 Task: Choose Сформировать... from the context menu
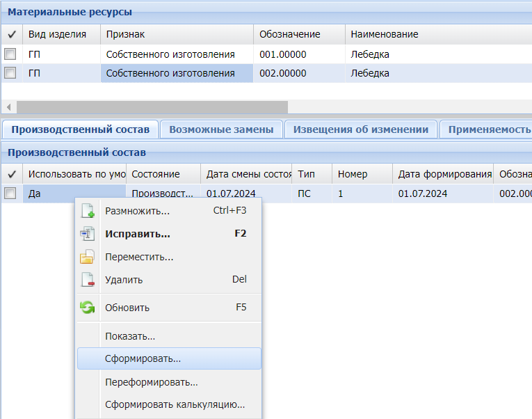tap(143, 359)
